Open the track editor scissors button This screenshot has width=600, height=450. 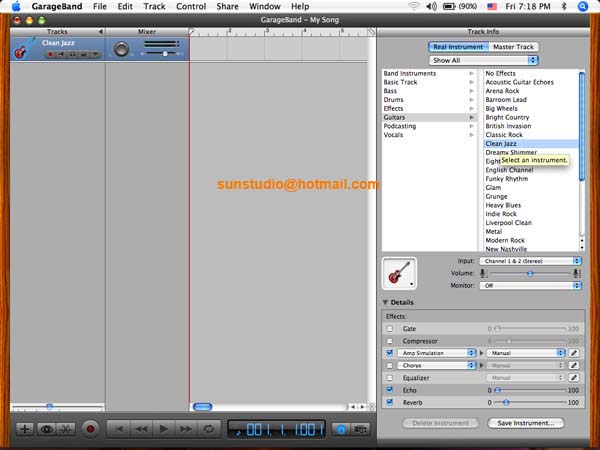click(66, 429)
